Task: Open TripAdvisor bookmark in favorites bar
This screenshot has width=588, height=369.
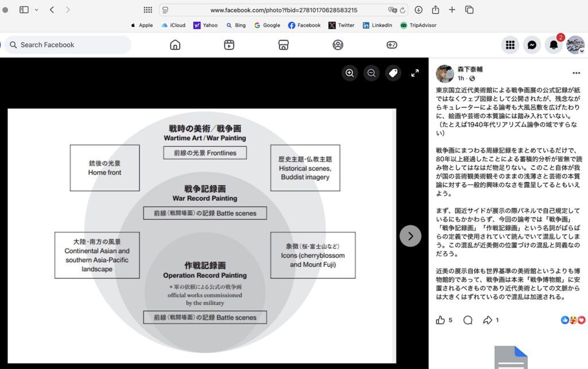Action: click(x=419, y=25)
